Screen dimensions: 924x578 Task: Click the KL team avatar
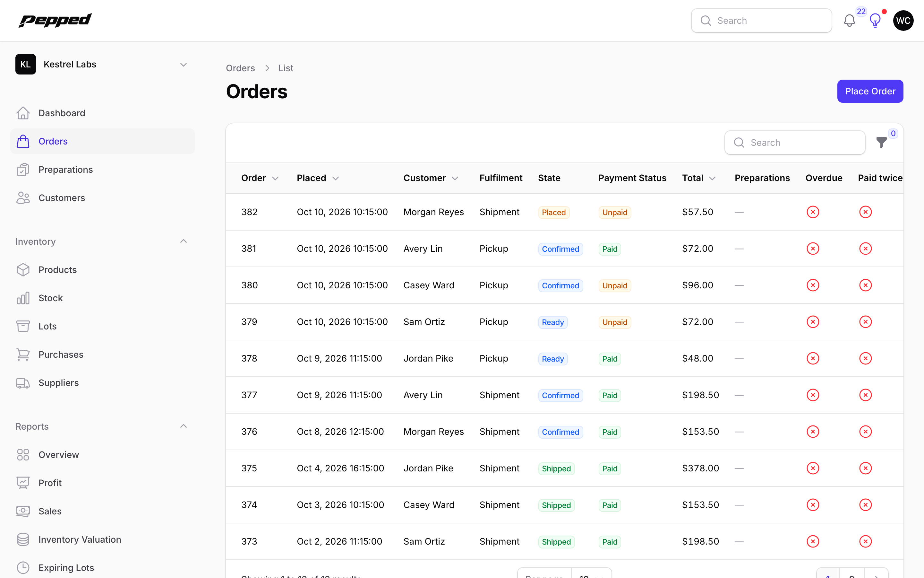26,64
